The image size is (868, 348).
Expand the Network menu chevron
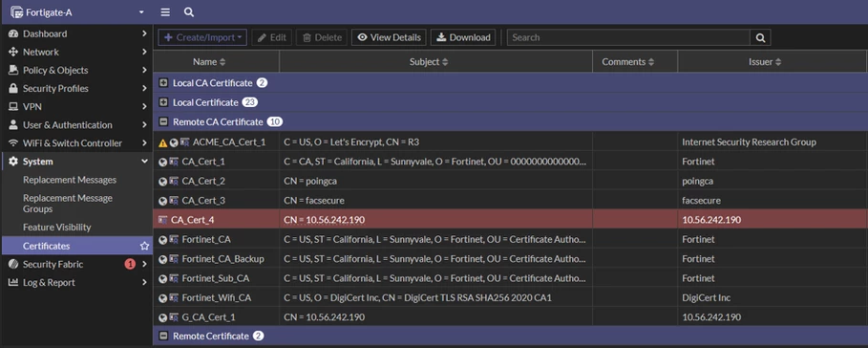pos(144,52)
